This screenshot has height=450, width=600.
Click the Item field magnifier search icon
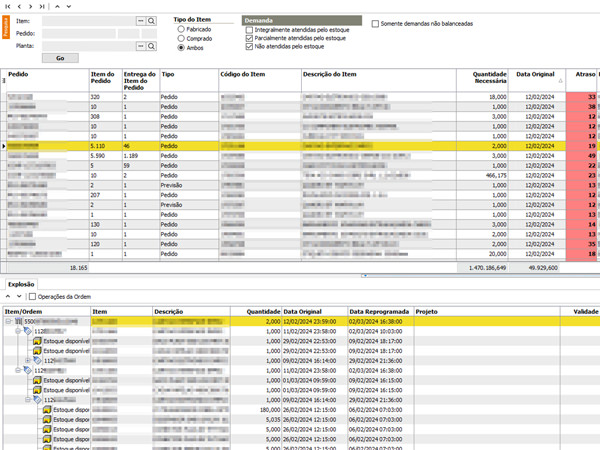coord(152,21)
